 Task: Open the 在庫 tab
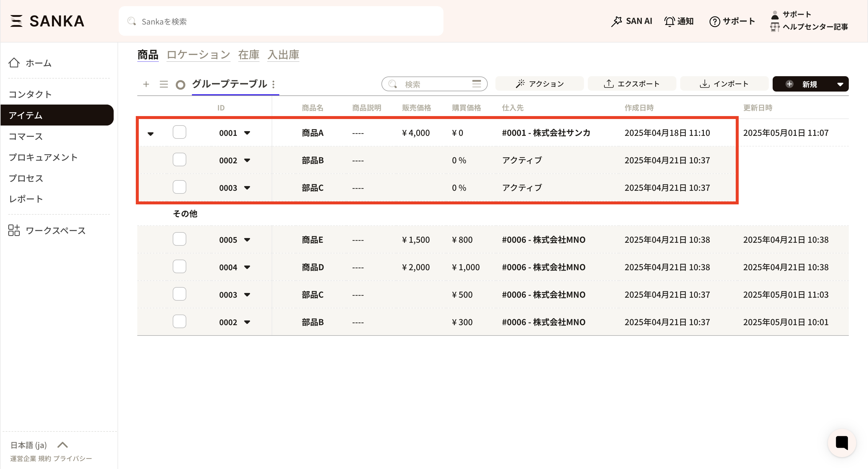click(248, 55)
